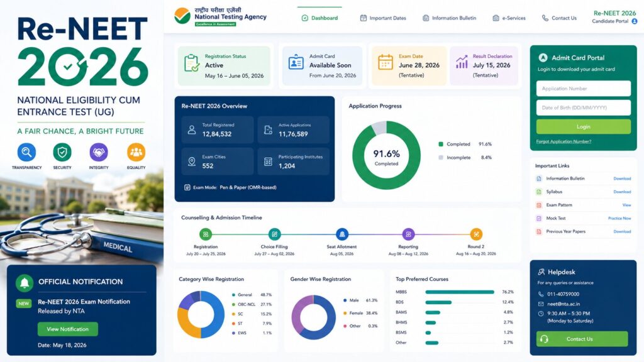
Task: Click the Integrity handshake icon
Action: click(99, 152)
